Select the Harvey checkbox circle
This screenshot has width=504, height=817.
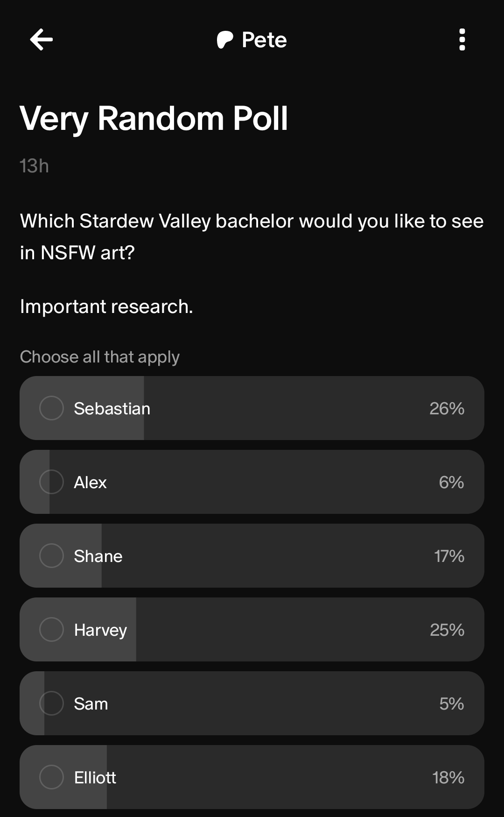tap(51, 630)
